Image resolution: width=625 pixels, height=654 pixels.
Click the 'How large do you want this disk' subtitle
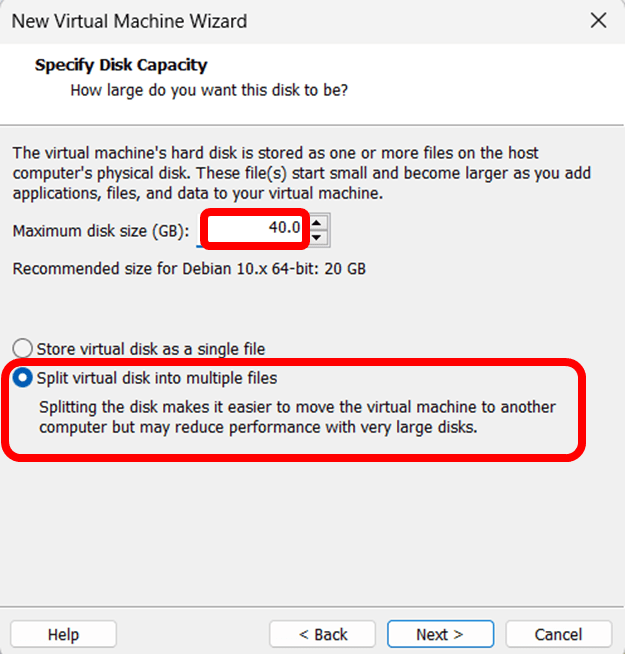[x=209, y=90]
